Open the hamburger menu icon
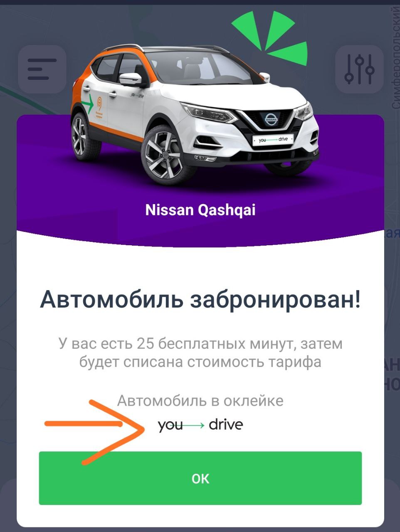The width and height of the screenshot is (400, 532). click(42, 69)
